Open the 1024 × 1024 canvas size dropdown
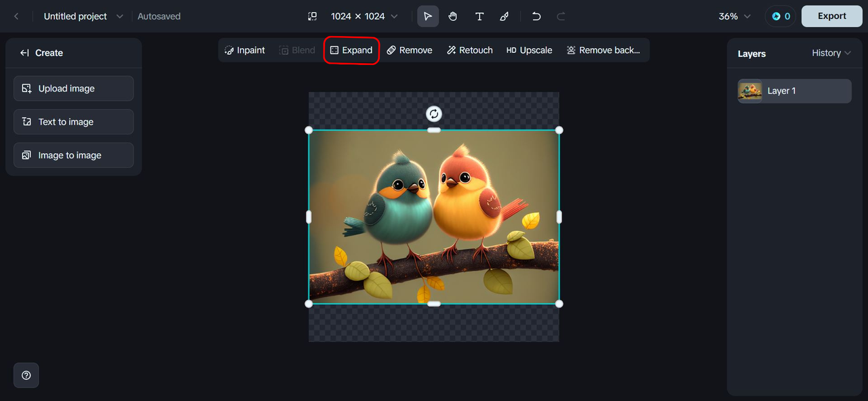The height and width of the screenshot is (401, 868). pyautogui.click(x=364, y=16)
